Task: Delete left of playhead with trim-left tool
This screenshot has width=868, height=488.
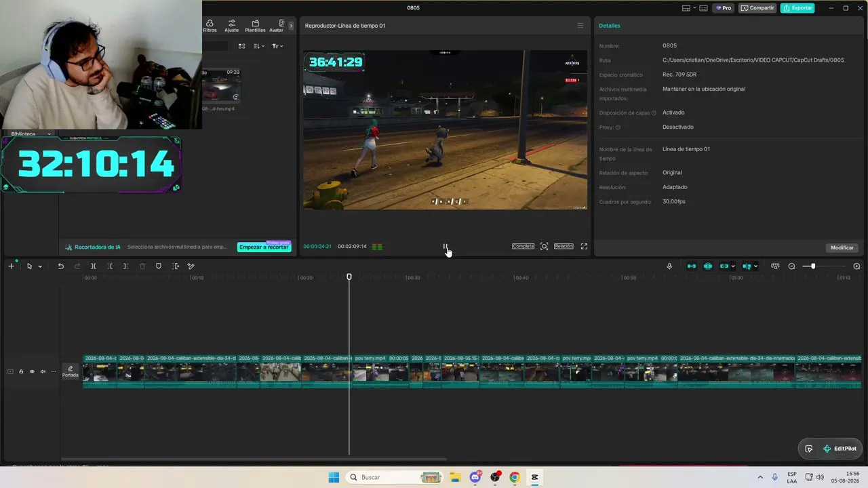Action: 110,266
